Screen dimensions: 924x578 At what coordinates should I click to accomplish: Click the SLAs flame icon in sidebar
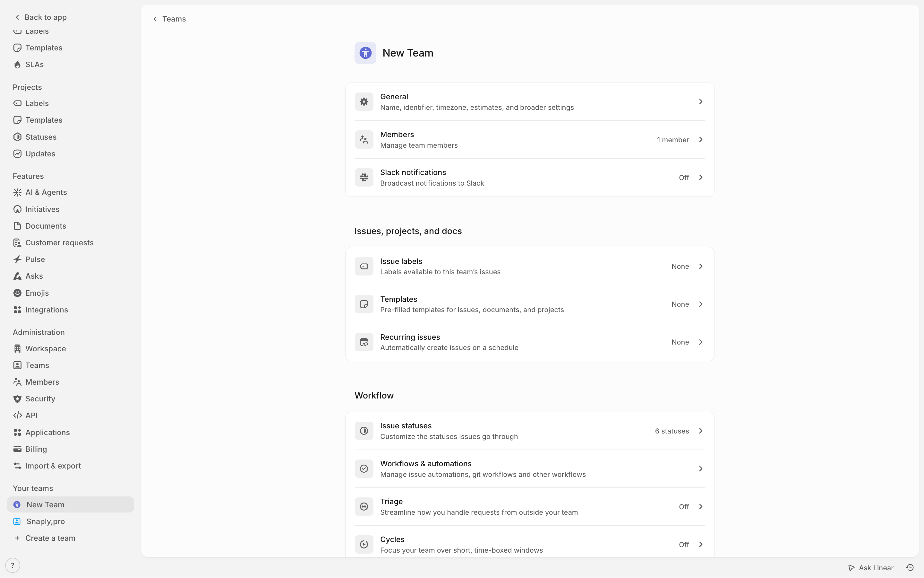(x=17, y=65)
